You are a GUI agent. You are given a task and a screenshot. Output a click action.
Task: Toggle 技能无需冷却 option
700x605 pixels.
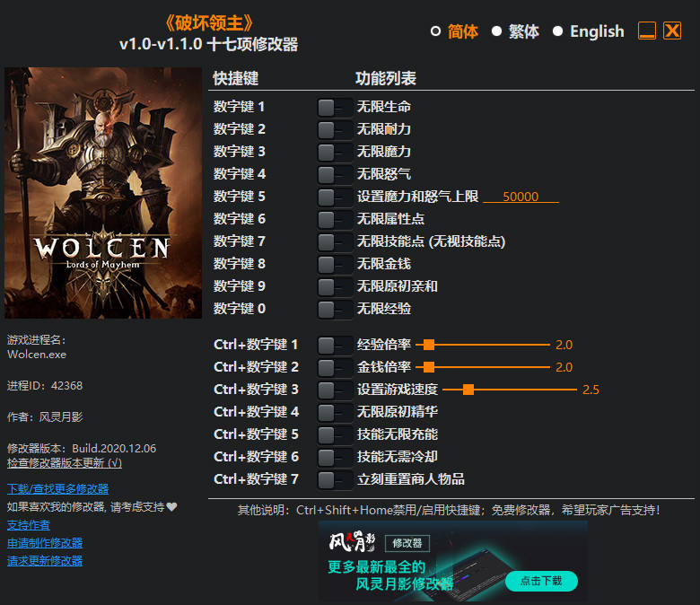[334, 457]
